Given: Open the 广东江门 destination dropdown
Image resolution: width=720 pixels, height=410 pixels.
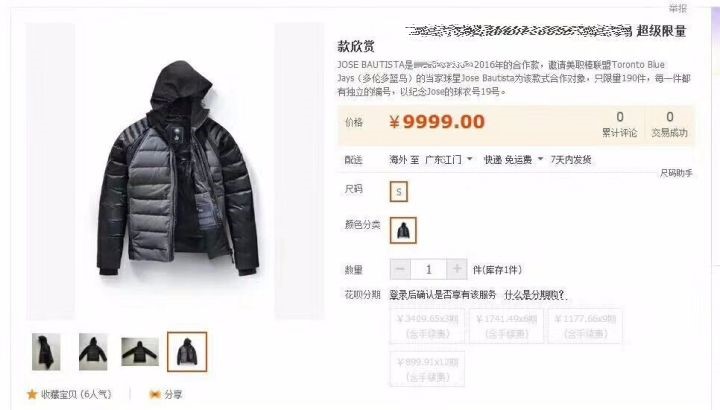Looking at the screenshot, I should pos(449,160).
